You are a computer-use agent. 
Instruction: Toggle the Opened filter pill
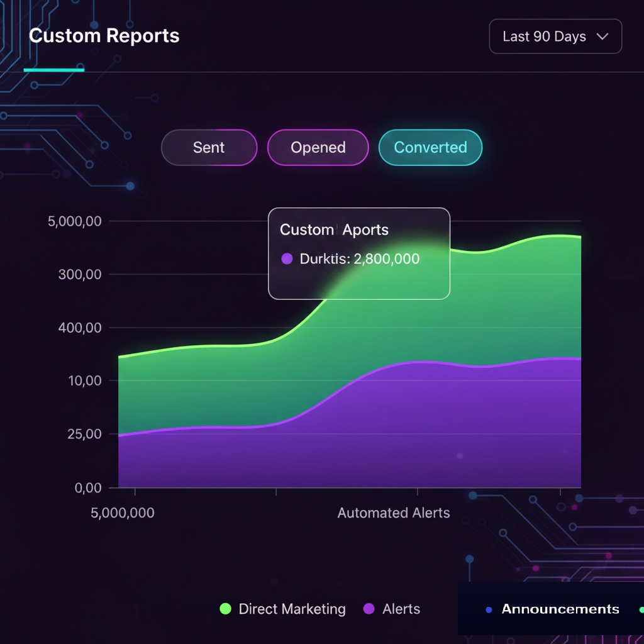click(318, 148)
